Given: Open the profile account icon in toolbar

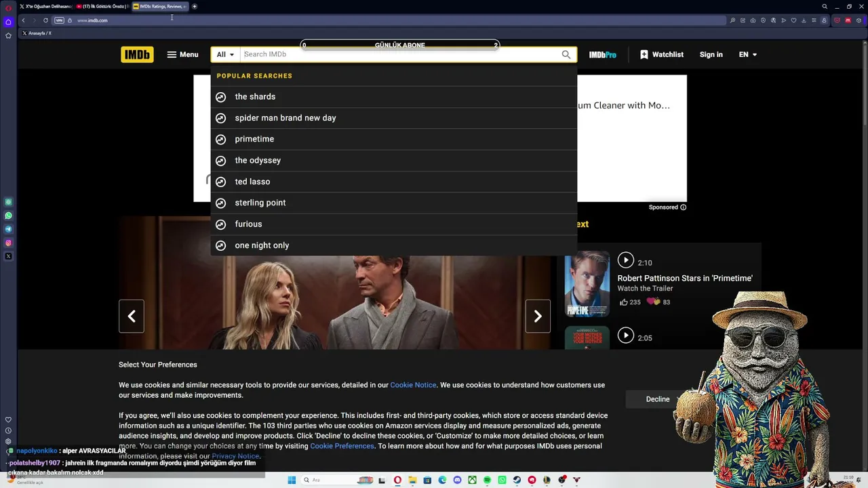Looking at the screenshot, I should pyautogui.click(x=824, y=20).
